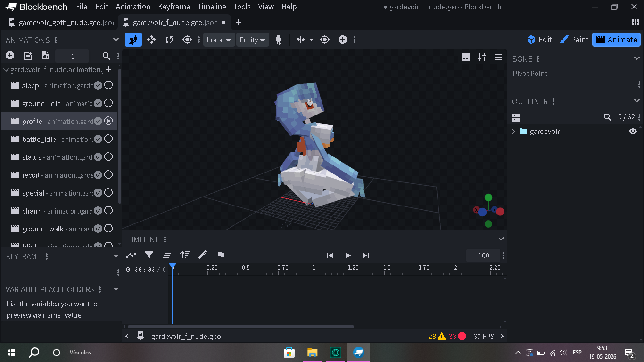Viewport: 644px width, 362px height.
Task: Toggle the graph editor in timeline
Action: (131, 255)
